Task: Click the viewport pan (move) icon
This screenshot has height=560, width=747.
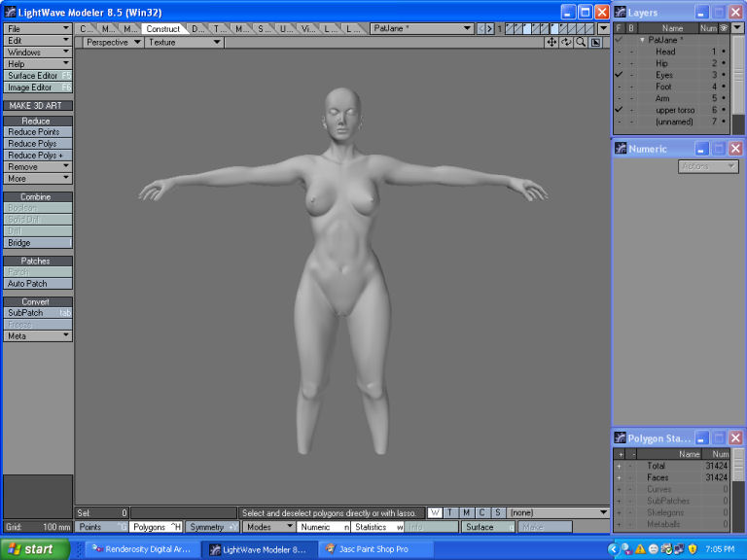Action: click(x=552, y=43)
